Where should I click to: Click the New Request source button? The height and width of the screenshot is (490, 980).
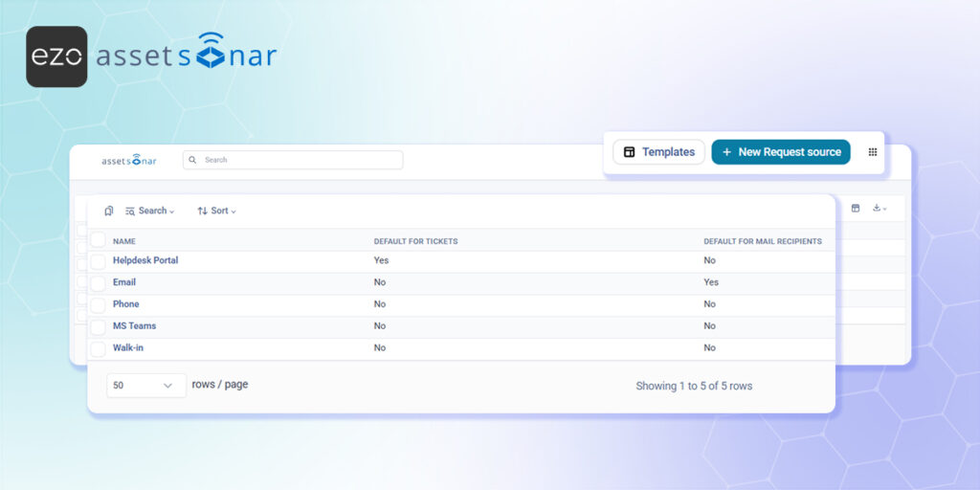point(781,152)
